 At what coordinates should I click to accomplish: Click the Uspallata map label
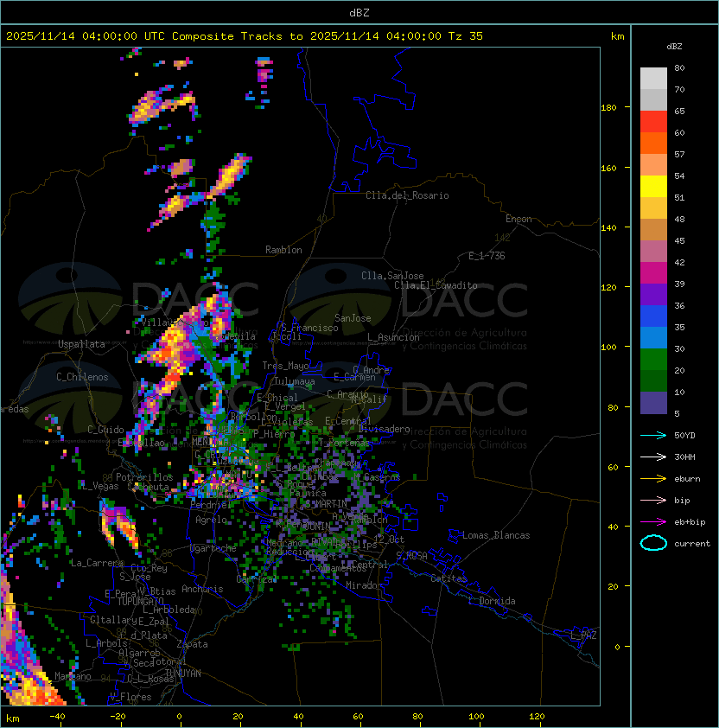click(x=81, y=344)
